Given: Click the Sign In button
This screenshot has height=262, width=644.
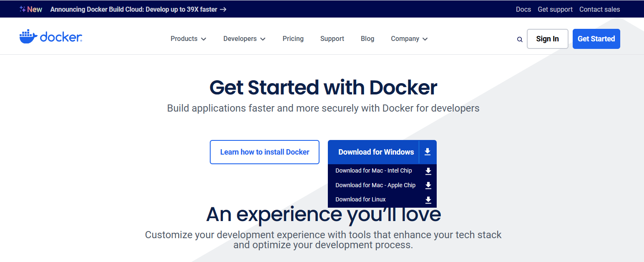Looking at the screenshot, I should pos(547,39).
